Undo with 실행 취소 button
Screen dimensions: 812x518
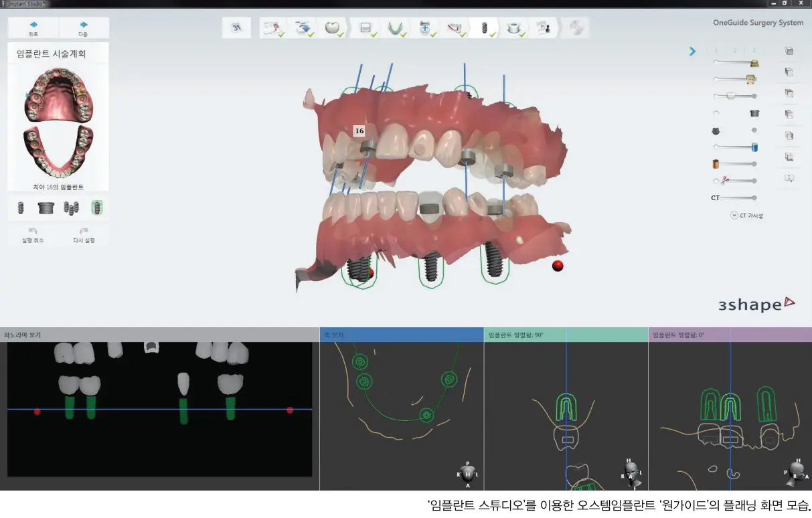(x=33, y=235)
